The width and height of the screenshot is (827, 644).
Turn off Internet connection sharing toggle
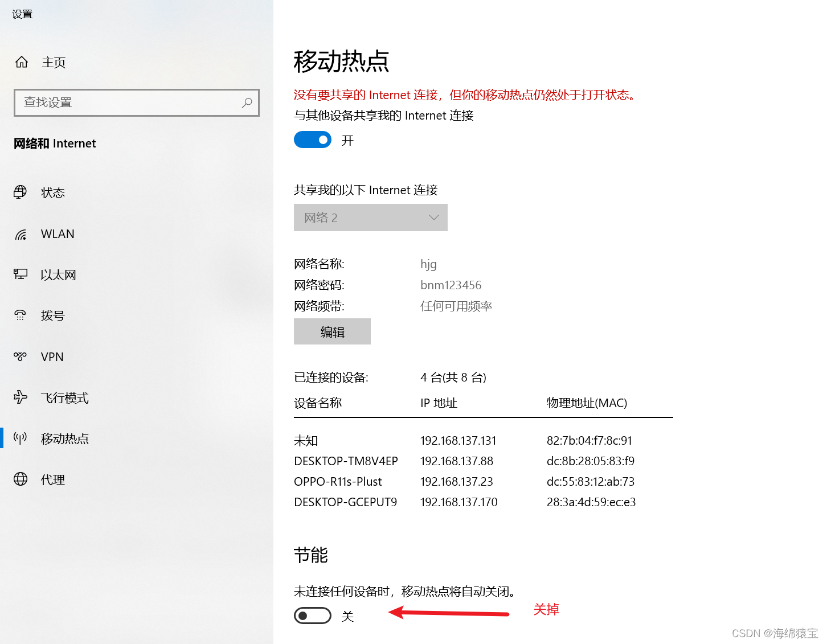[x=313, y=140]
